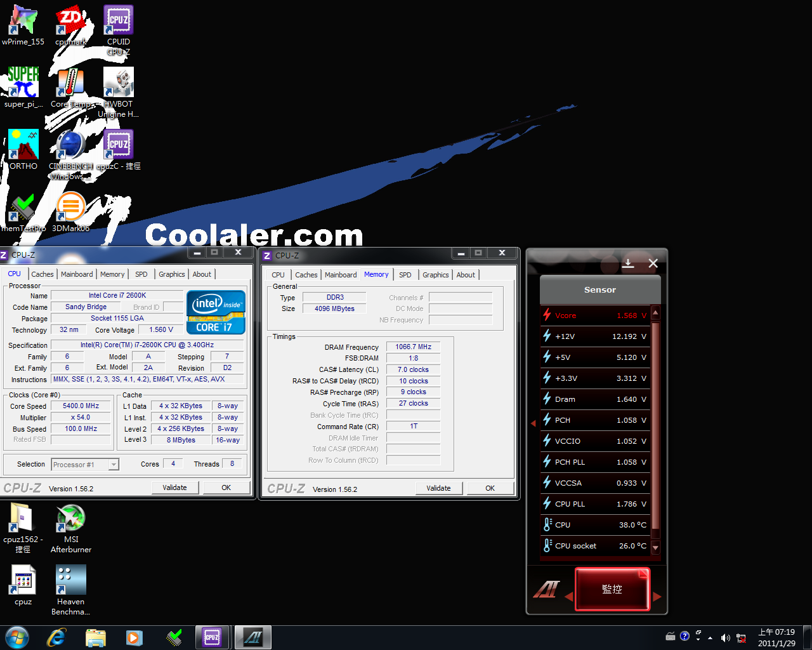Click the volume icon in system tray
812x650 pixels.
725,638
